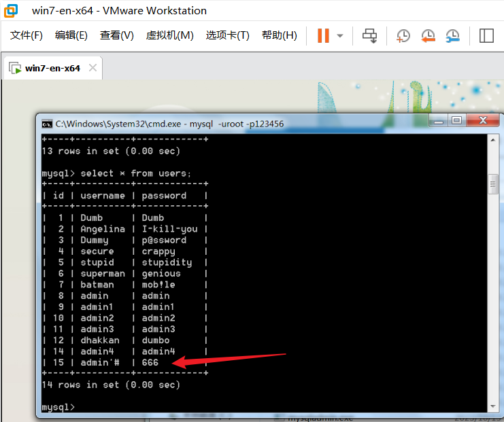Maximize the cmd.exe window

click(456, 121)
